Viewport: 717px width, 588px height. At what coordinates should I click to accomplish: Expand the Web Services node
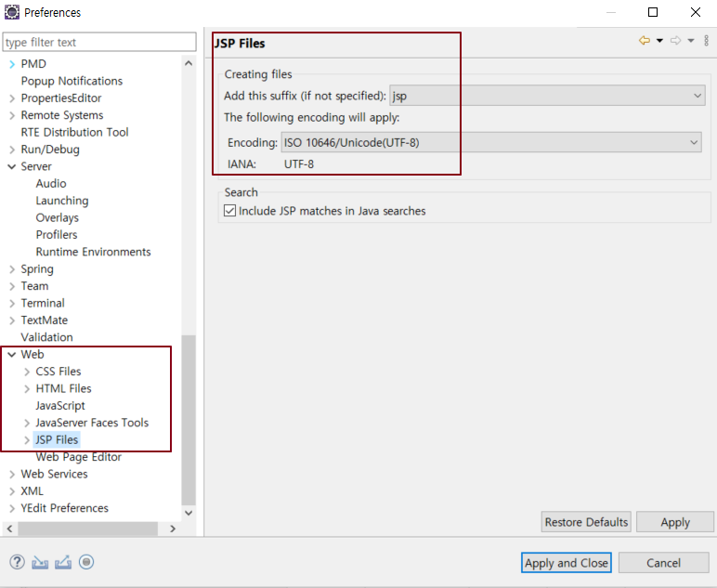pos(12,474)
